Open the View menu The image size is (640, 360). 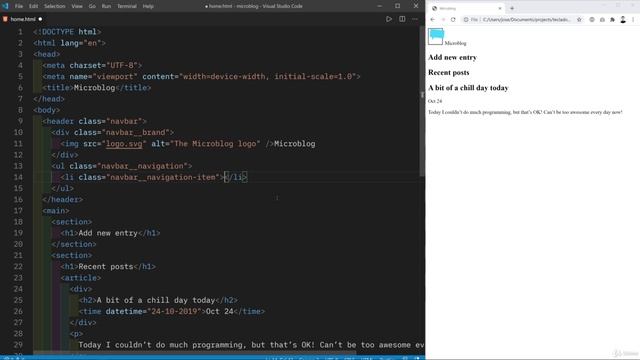(x=77, y=6)
